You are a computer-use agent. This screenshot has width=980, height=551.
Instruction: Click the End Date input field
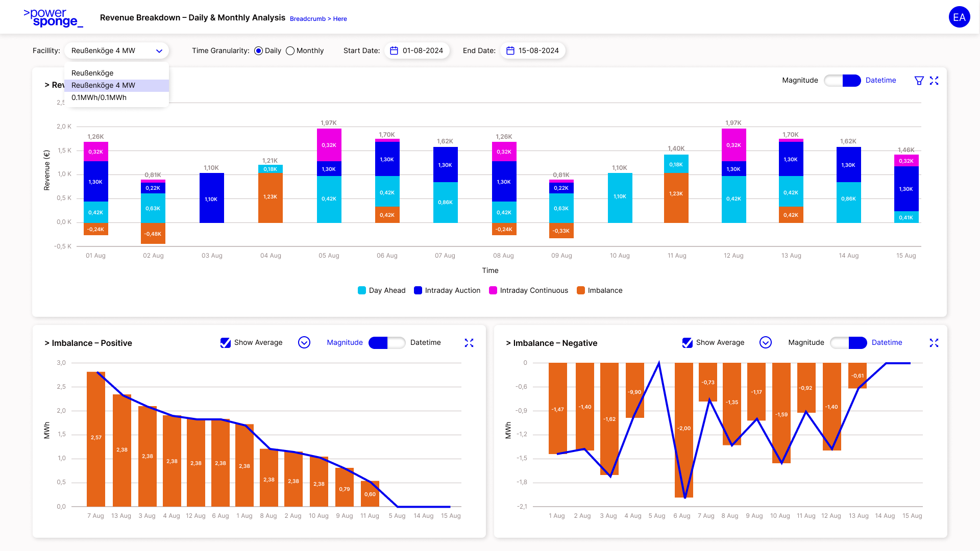[538, 51]
